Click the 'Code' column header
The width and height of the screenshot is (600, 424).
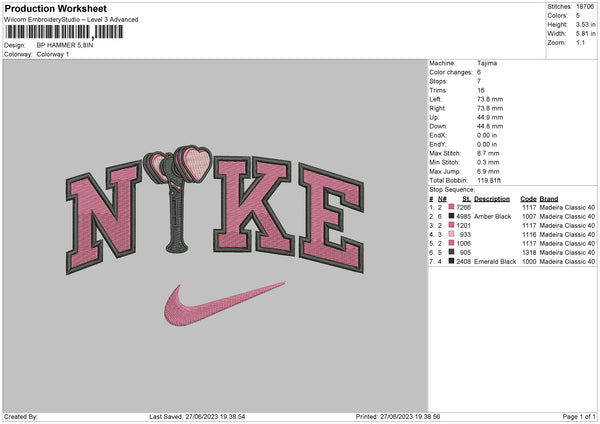(x=528, y=199)
